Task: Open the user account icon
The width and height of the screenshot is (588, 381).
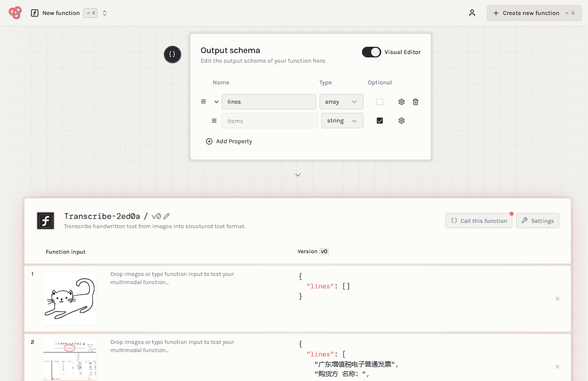Action: (x=472, y=13)
